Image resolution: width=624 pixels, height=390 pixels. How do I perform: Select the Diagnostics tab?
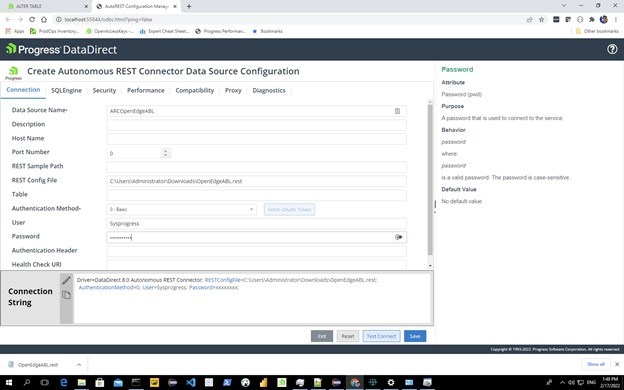(x=269, y=90)
